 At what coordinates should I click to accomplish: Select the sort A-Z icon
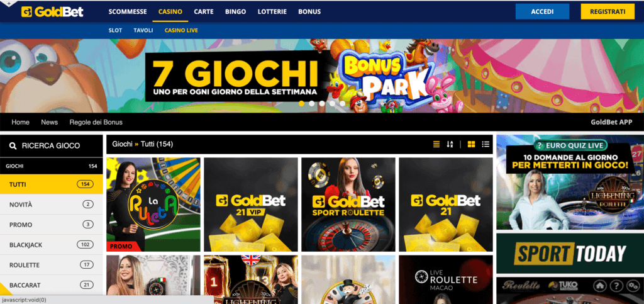pos(450,144)
